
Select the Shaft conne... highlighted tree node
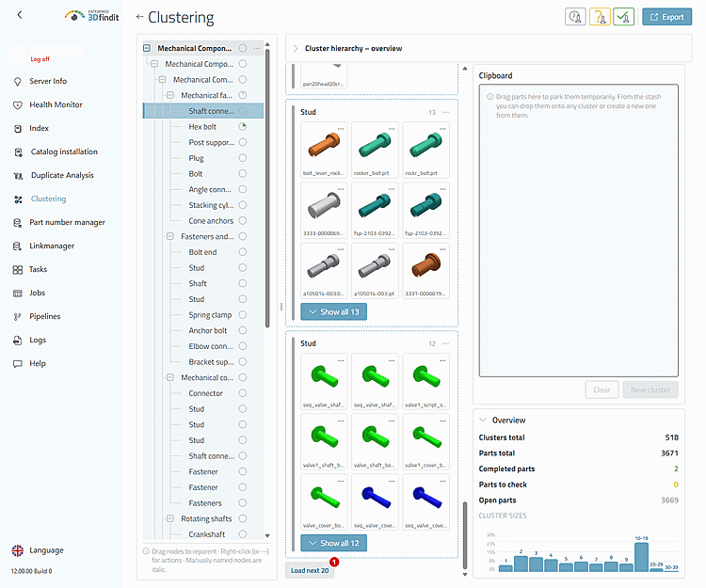click(203, 111)
